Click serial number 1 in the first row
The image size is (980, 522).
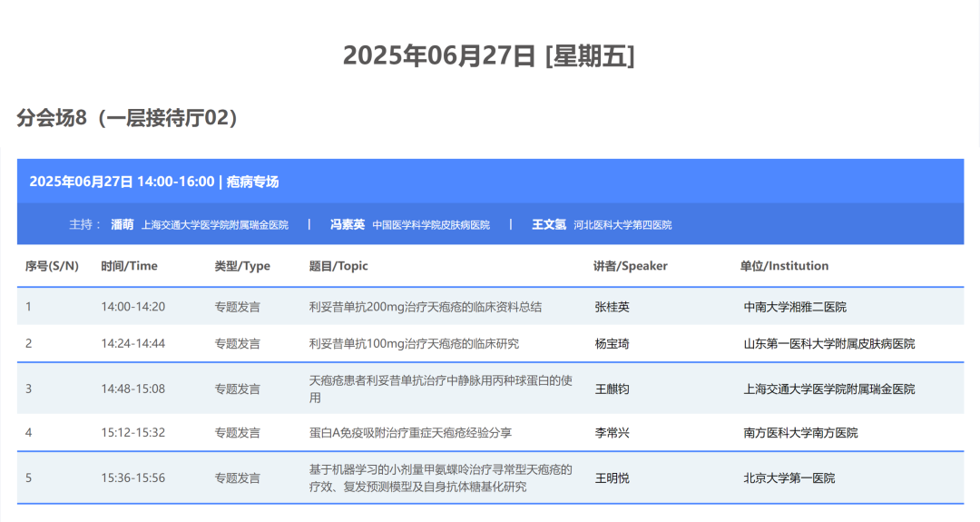[x=28, y=307]
